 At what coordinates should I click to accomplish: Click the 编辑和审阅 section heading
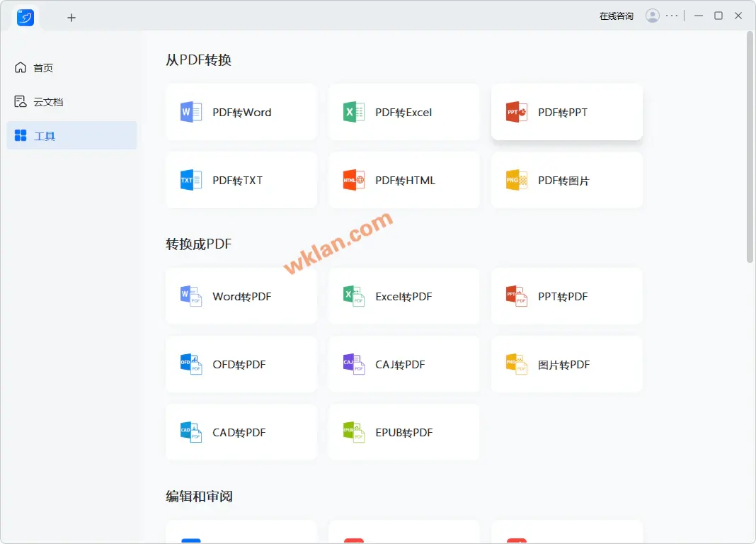199,497
